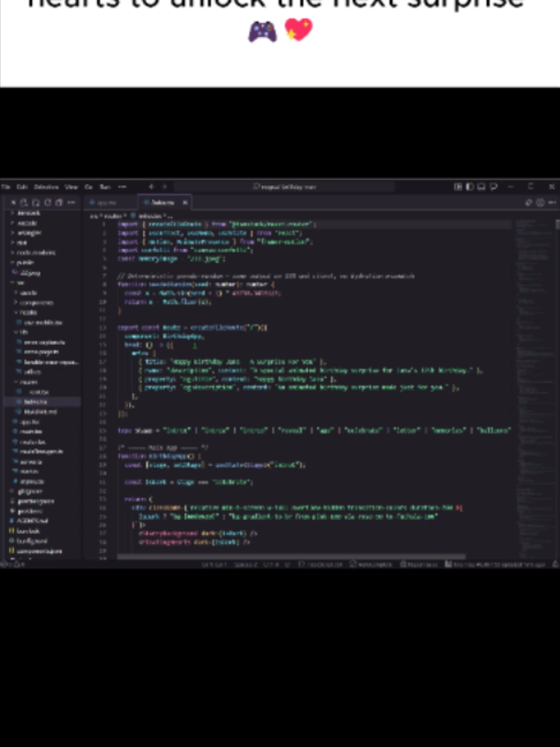This screenshot has width=560, height=747.
Task: Click line 1 import statement in editor
Action: (217, 224)
